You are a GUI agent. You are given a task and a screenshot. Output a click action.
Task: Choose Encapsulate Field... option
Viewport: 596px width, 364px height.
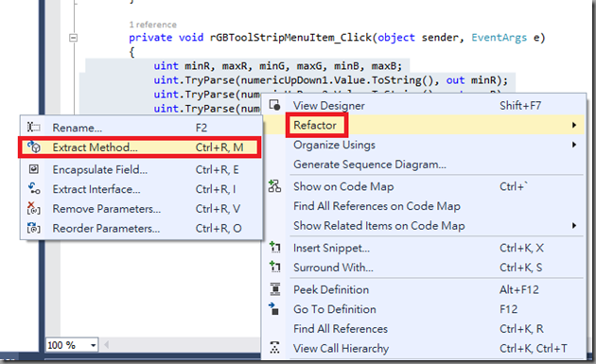[x=141, y=169]
